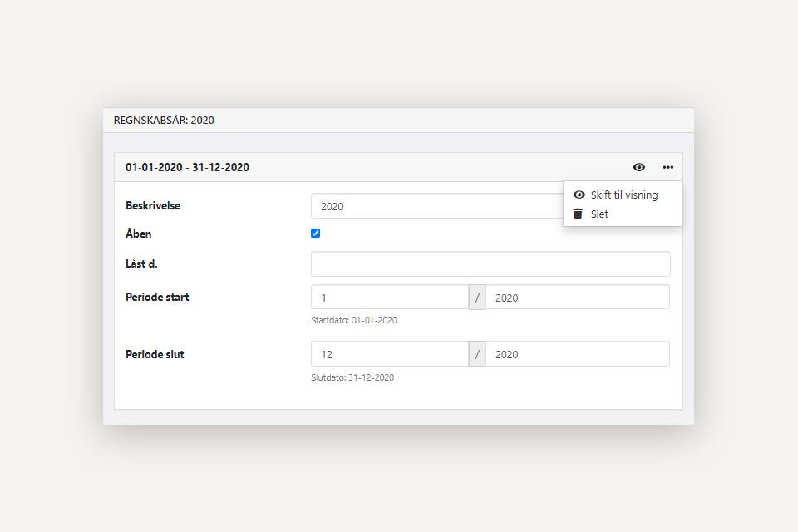This screenshot has height=532, width=798.
Task: Select the Periode start month field
Action: pyautogui.click(x=389, y=298)
